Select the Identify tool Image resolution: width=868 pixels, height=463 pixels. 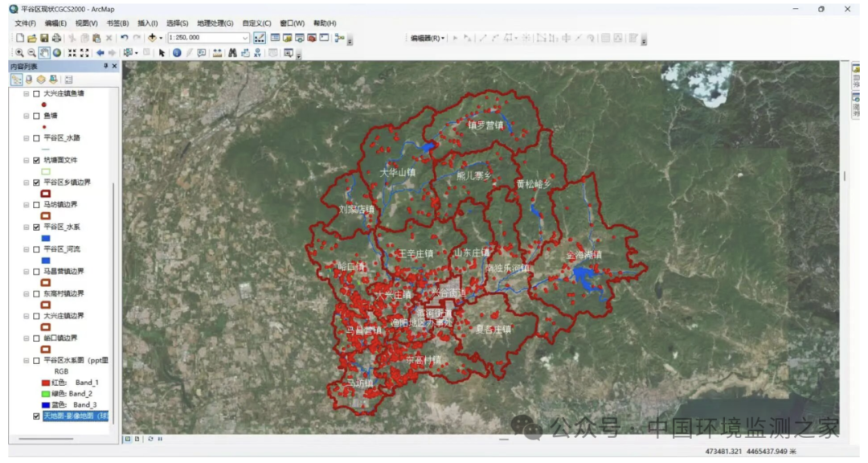[x=177, y=53]
